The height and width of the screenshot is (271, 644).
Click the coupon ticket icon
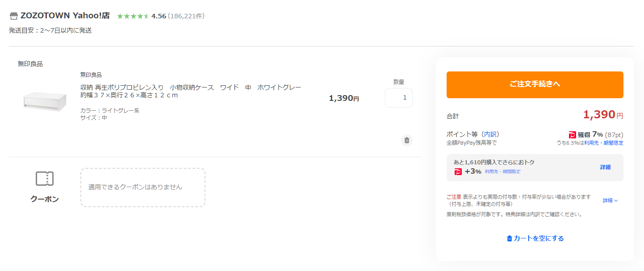(x=45, y=179)
